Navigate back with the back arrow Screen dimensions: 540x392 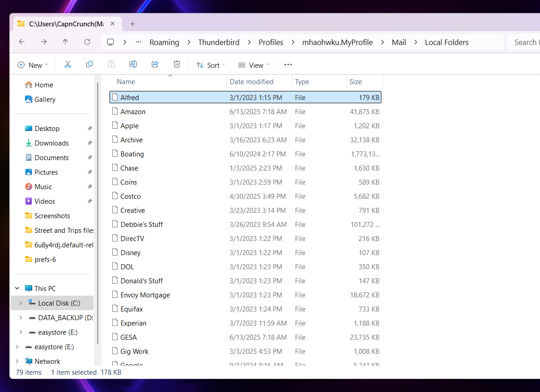(x=22, y=42)
